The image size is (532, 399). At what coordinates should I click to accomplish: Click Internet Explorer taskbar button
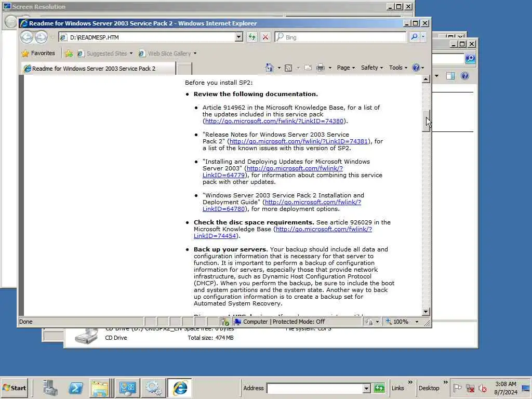(179, 388)
